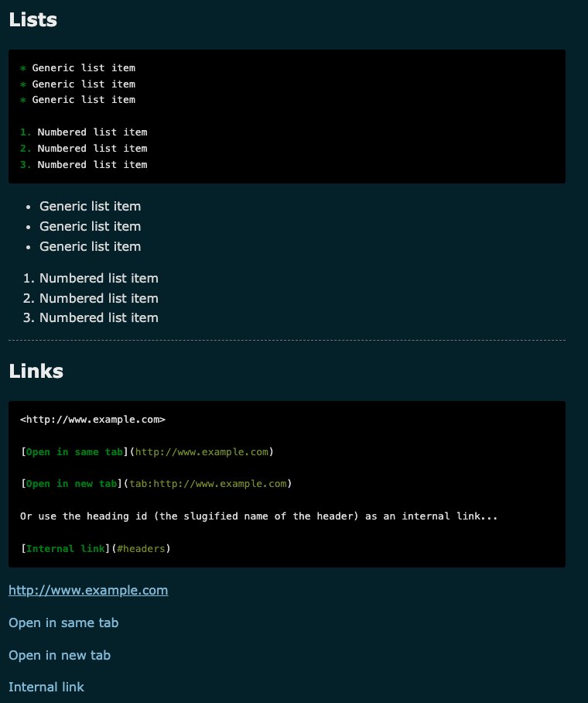The image size is (588, 703).
Task: Click the 'Lists' section heading
Action: 33,20
